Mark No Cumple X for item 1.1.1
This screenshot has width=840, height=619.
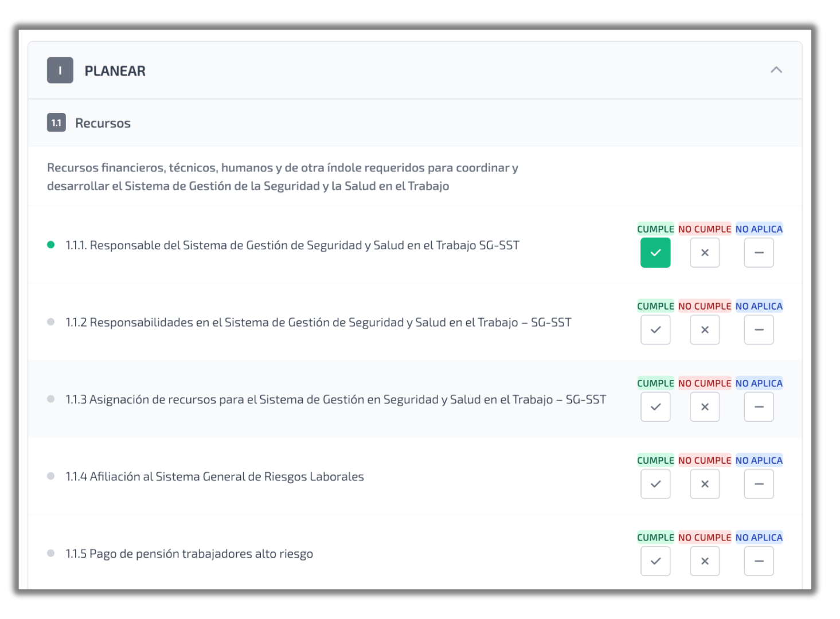(x=705, y=253)
